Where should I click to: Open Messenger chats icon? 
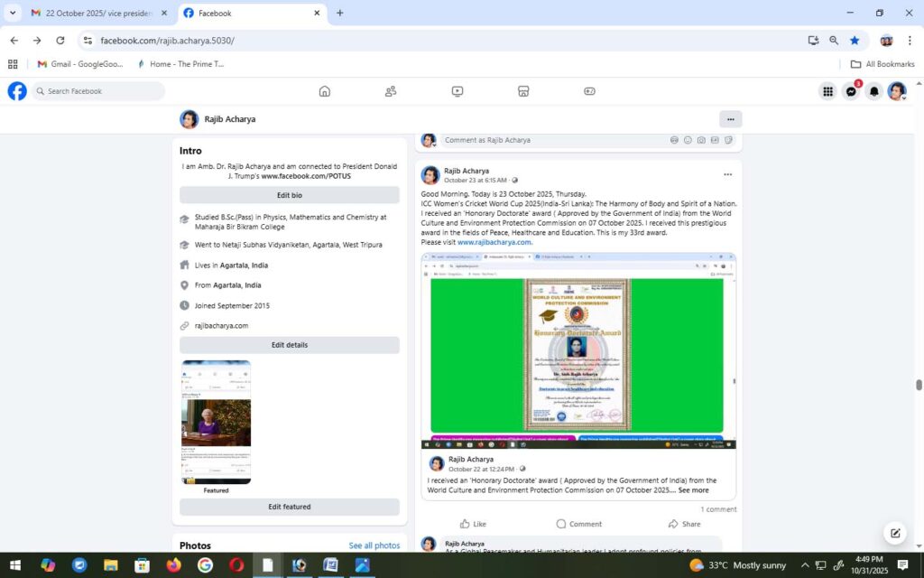[x=851, y=91]
